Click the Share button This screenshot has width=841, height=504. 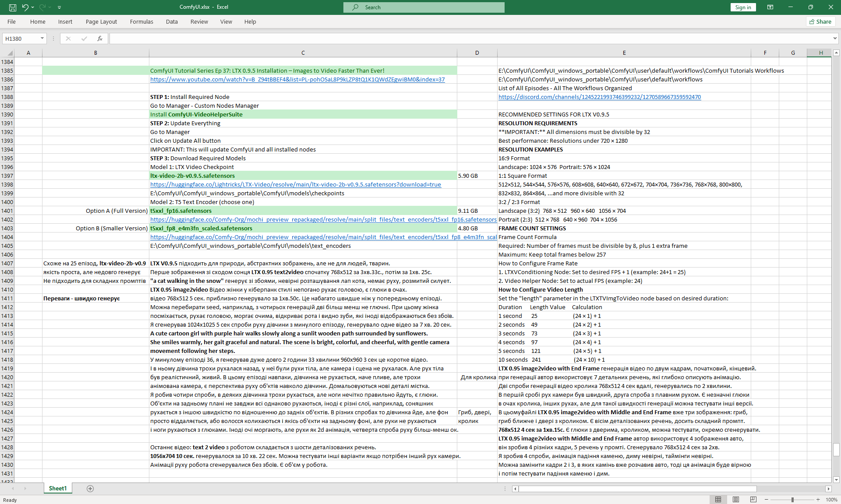820,21
